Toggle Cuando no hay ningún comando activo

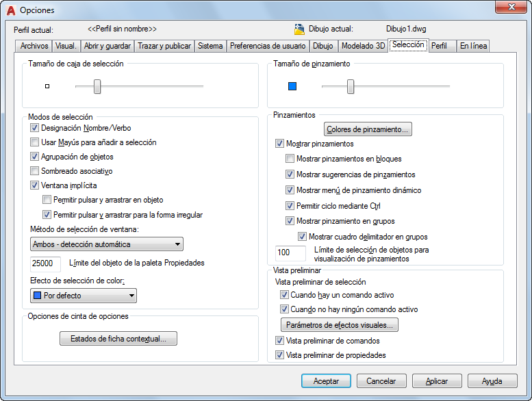click(284, 309)
